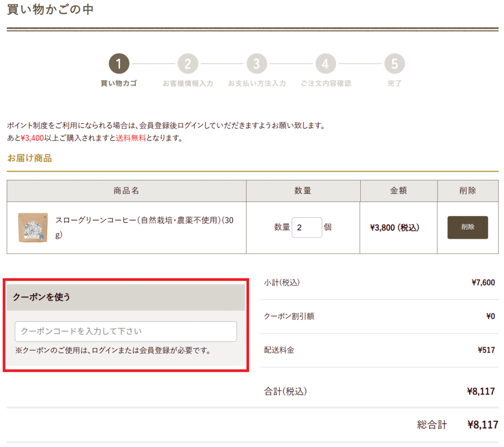The height and width of the screenshot is (447, 504).
Task: Click the quantity field showing 2
Action: click(307, 228)
